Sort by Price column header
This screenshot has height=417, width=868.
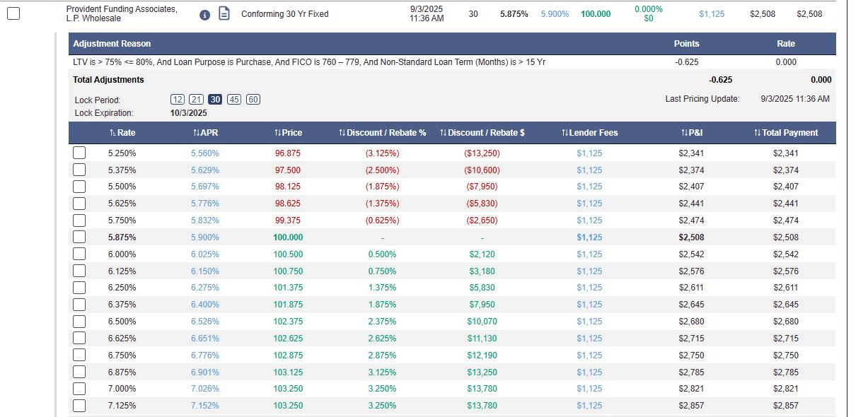288,133
